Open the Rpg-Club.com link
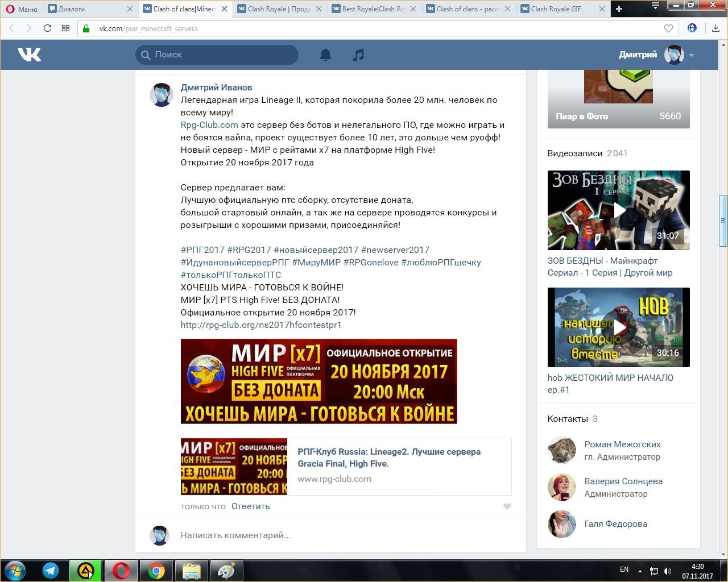This screenshot has height=582, width=728. (x=209, y=125)
